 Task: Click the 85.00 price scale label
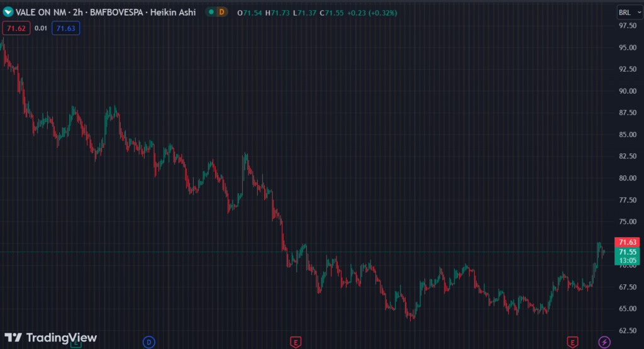click(x=628, y=135)
